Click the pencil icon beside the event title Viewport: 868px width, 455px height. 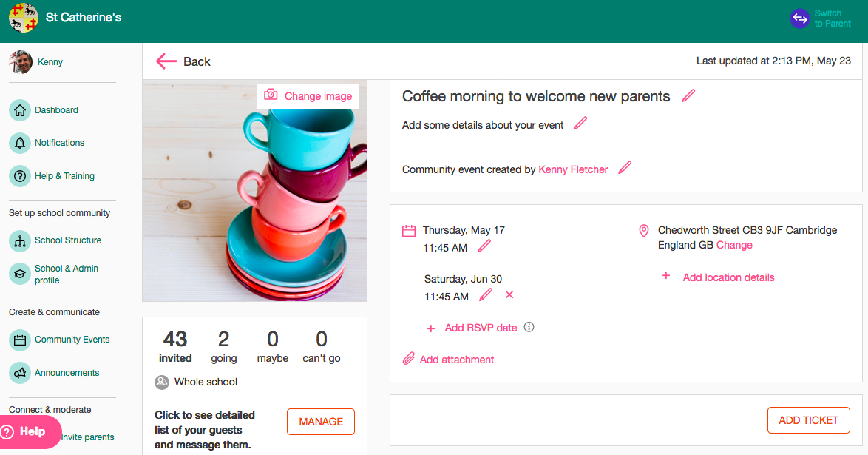click(688, 96)
